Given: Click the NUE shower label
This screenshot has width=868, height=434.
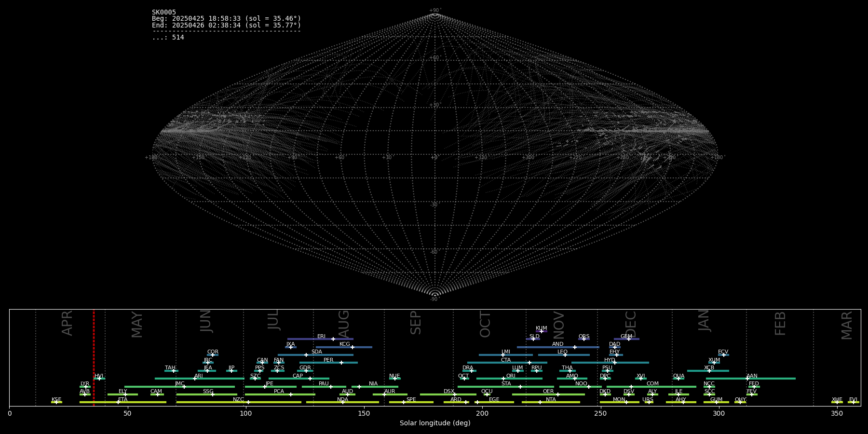Looking at the screenshot, I should [394, 376].
